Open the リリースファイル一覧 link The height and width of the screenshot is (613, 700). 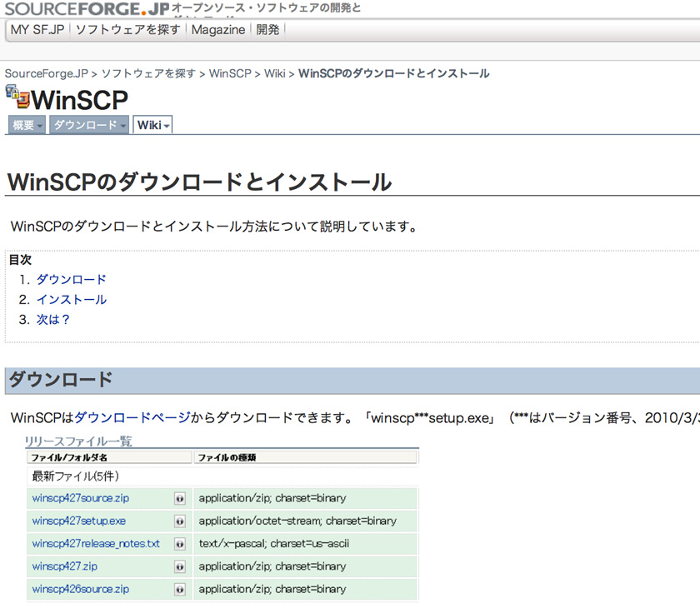point(78,441)
